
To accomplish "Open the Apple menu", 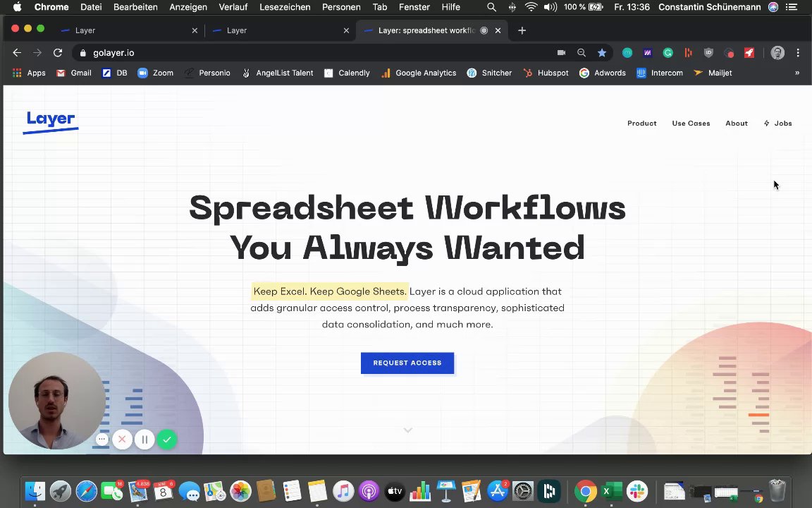I will 17,7.
